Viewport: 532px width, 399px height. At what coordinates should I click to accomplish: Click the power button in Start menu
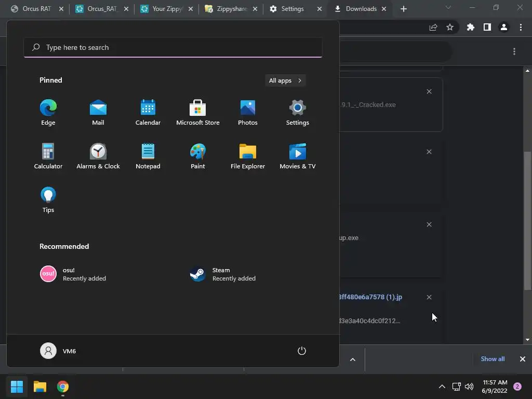point(302,351)
